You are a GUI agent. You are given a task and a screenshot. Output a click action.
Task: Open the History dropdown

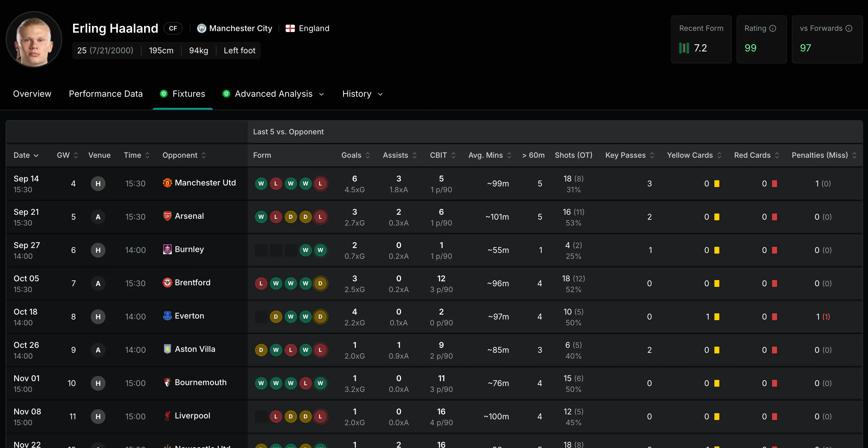click(362, 94)
